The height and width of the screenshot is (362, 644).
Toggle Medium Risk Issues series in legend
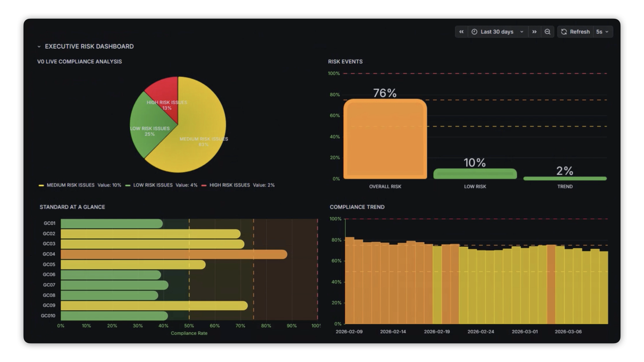tap(70, 185)
